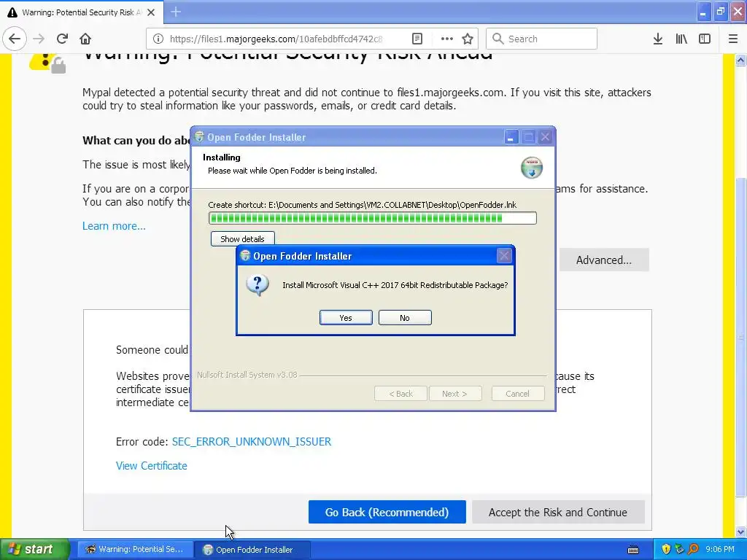The image size is (747, 560).
Task: Open the Library icon in toolbar
Action: (x=681, y=39)
